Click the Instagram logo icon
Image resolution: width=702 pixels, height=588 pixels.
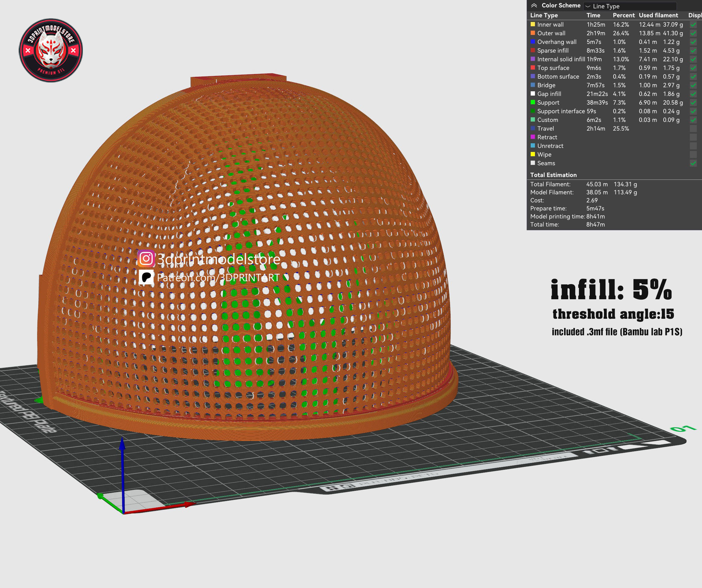coord(146,258)
